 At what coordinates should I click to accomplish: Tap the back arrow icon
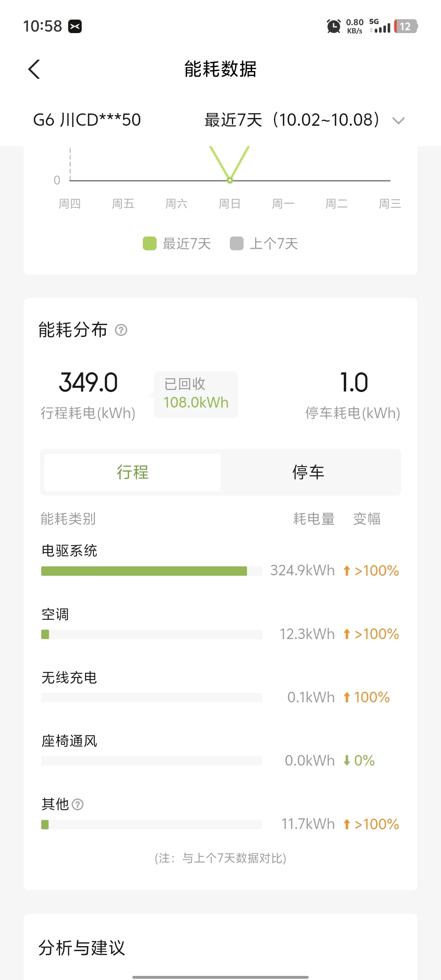click(34, 69)
